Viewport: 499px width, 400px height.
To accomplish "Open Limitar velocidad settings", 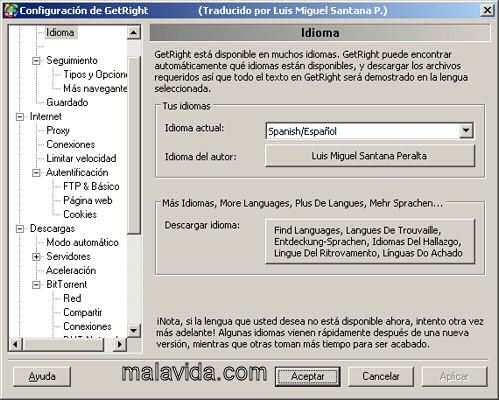I will tap(81, 159).
